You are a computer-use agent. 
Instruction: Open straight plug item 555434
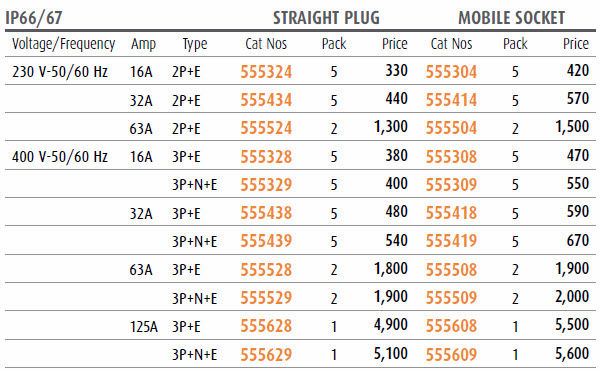[x=266, y=100]
